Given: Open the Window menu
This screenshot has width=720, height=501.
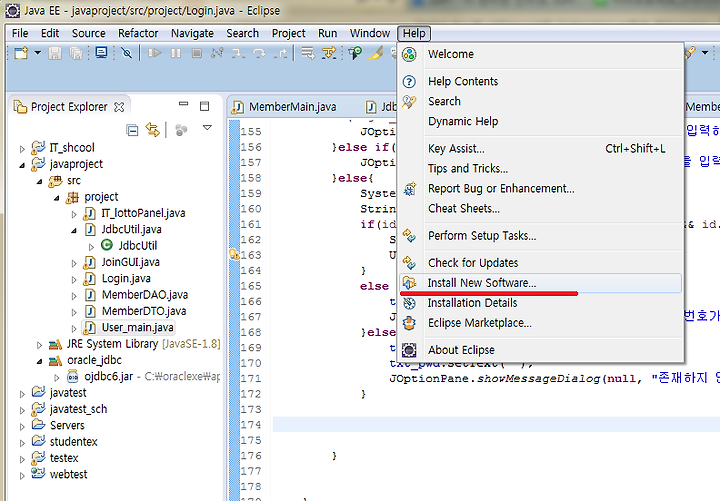Looking at the screenshot, I should tap(370, 34).
